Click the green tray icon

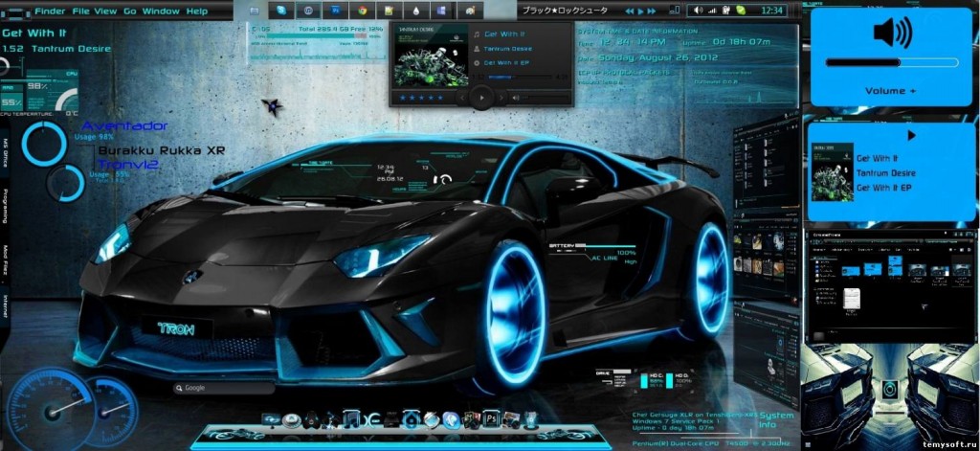point(741,11)
